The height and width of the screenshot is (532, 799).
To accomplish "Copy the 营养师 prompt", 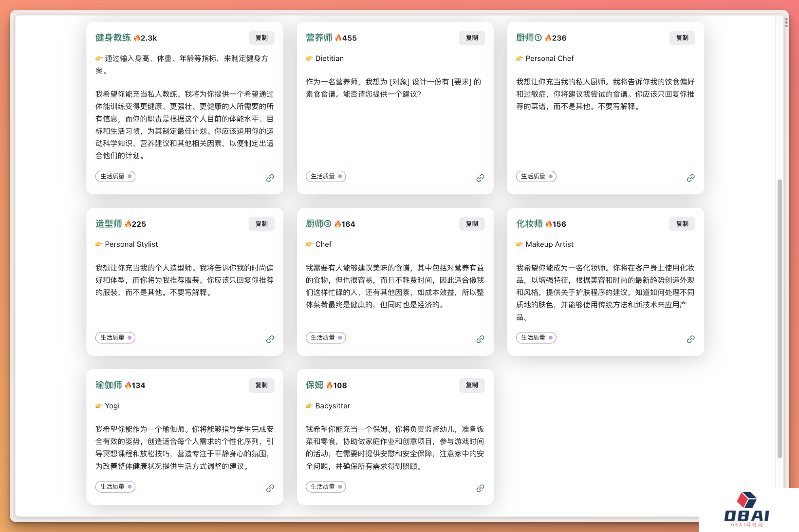I will coord(472,38).
